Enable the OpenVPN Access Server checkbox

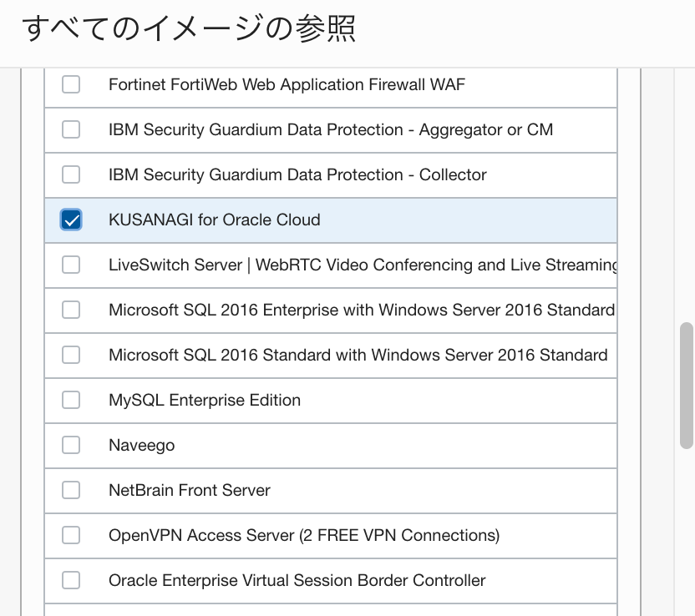71,535
